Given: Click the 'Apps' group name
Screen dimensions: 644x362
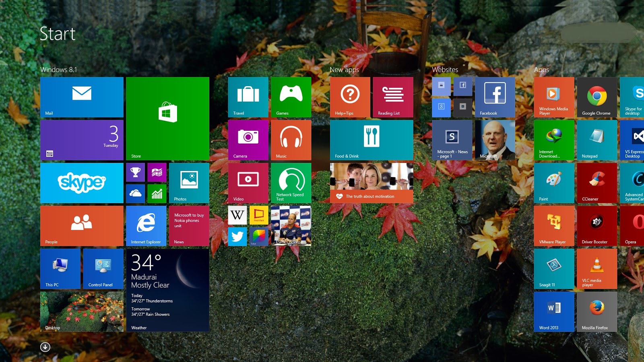Looking at the screenshot, I should pyautogui.click(x=541, y=70).
